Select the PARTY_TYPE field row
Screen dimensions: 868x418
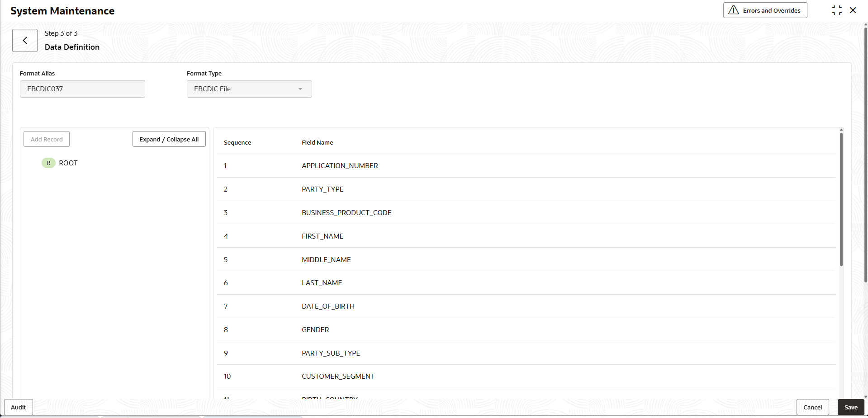point(526,189)
